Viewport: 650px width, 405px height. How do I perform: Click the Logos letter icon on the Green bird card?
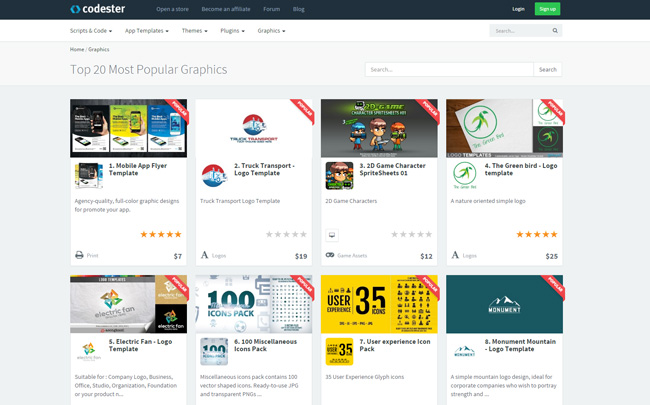pyautogui.click(x=455, y=255)
